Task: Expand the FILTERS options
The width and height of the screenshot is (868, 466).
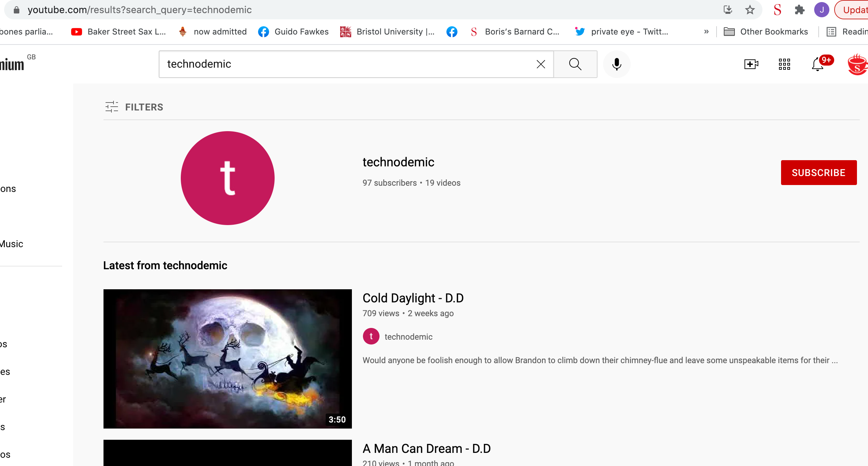Action: click(x=134, y=107)
